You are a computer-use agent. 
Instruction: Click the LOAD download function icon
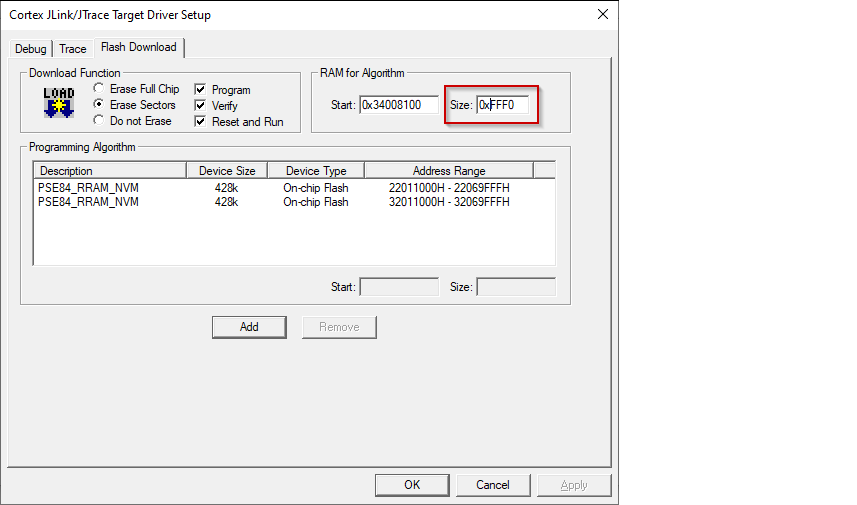point(59,103)
